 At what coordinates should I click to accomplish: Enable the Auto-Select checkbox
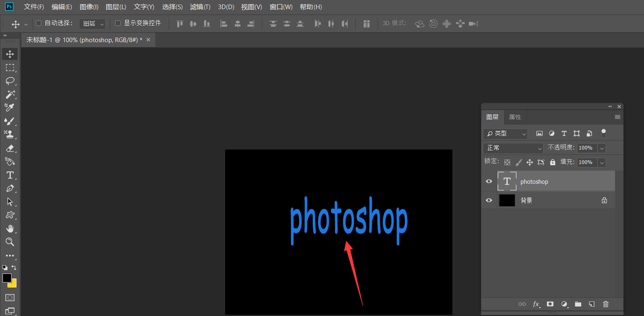coord(39,23)
